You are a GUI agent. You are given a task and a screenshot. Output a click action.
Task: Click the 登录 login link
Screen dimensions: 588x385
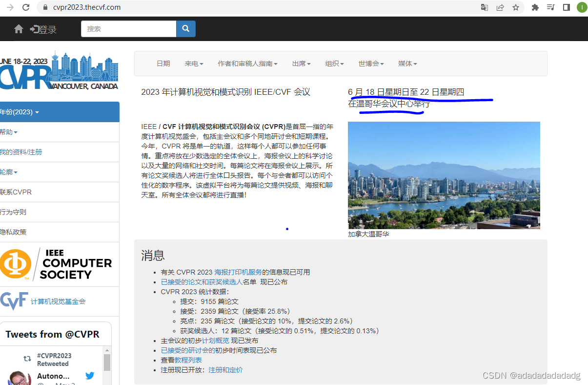[x=43, y=29]
